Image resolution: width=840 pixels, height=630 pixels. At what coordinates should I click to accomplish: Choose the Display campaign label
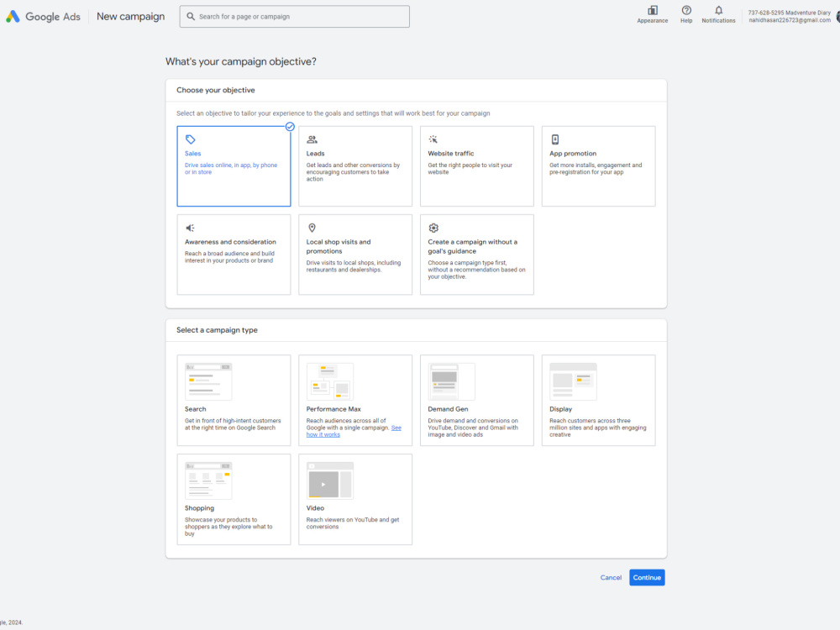pos(560,409)
